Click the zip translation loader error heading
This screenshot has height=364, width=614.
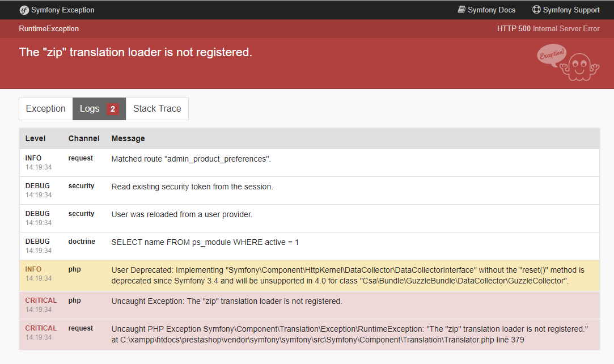pyautogui.click(x=135, y=52)
